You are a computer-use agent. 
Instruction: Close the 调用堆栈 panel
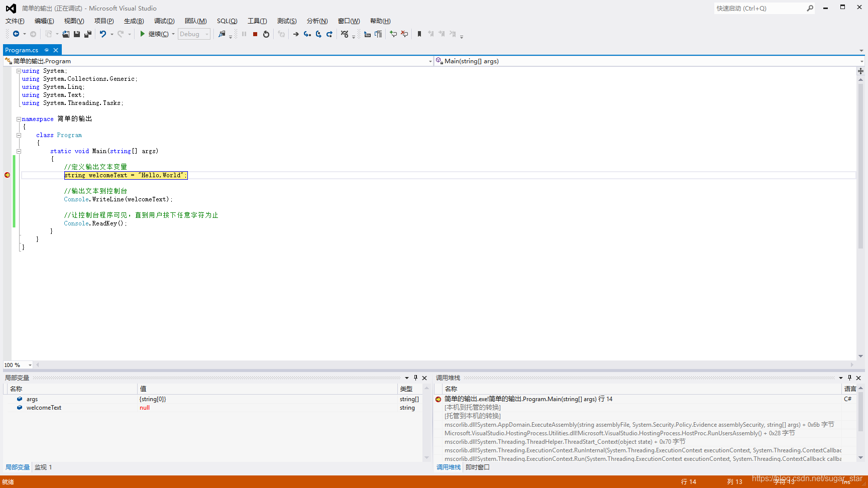point(858,378)
